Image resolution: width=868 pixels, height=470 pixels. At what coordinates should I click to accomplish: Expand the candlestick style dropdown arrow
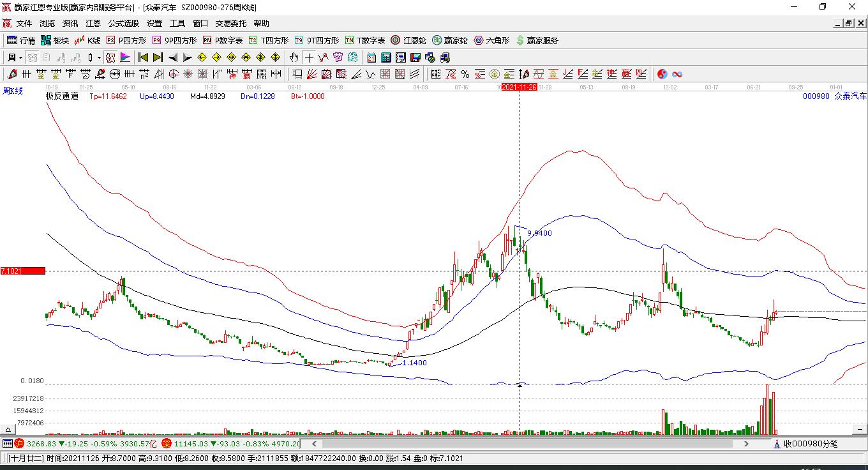click(100, 57)
